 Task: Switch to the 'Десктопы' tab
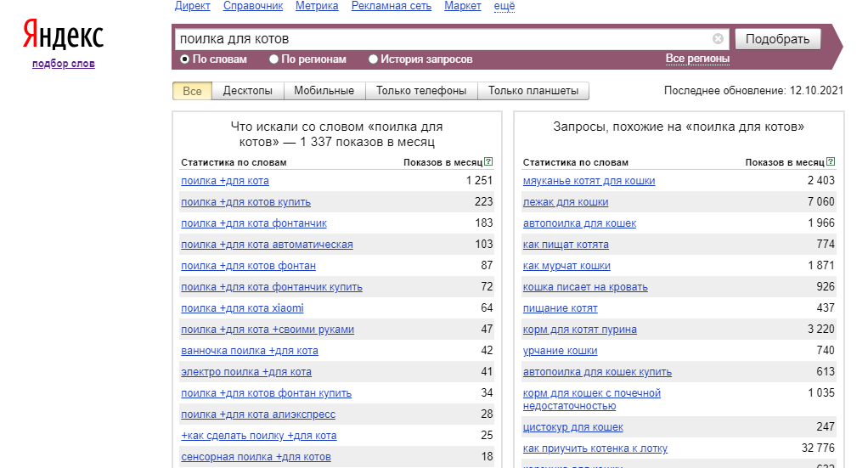[247, 91]
